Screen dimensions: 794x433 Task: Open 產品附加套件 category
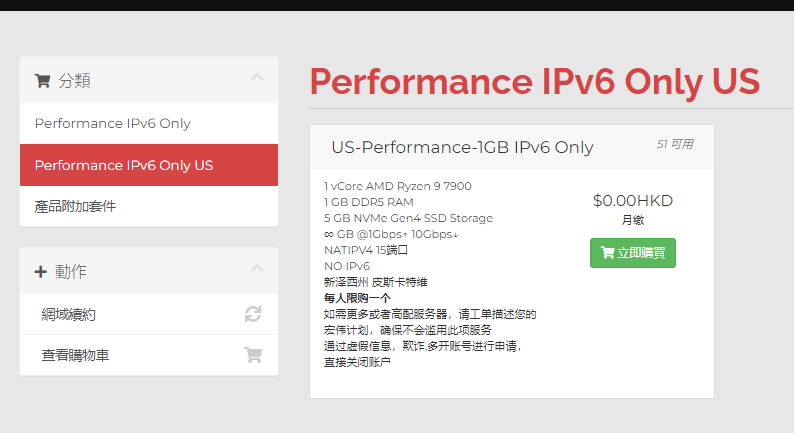75,206
